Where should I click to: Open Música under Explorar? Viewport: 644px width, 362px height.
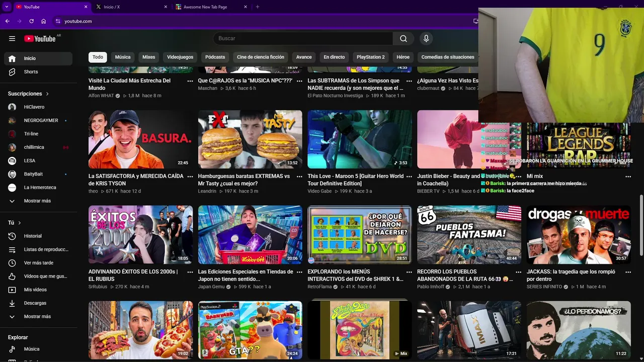click(x=38, y=349)
